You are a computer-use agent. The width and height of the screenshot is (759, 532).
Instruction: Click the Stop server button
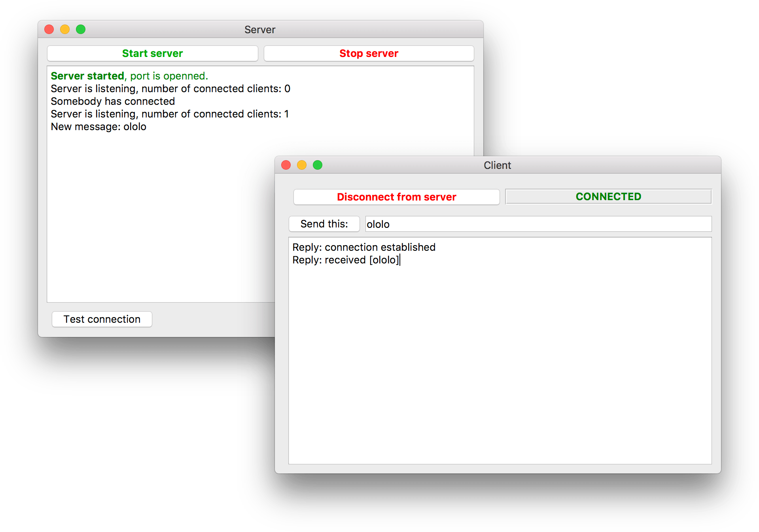(x=368, y=53)
